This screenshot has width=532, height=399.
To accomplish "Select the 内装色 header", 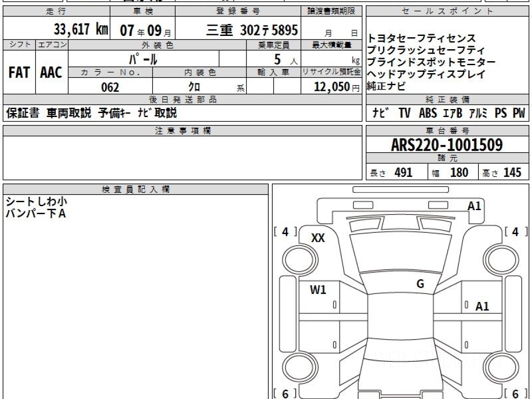I will click(x=199, y=72).
